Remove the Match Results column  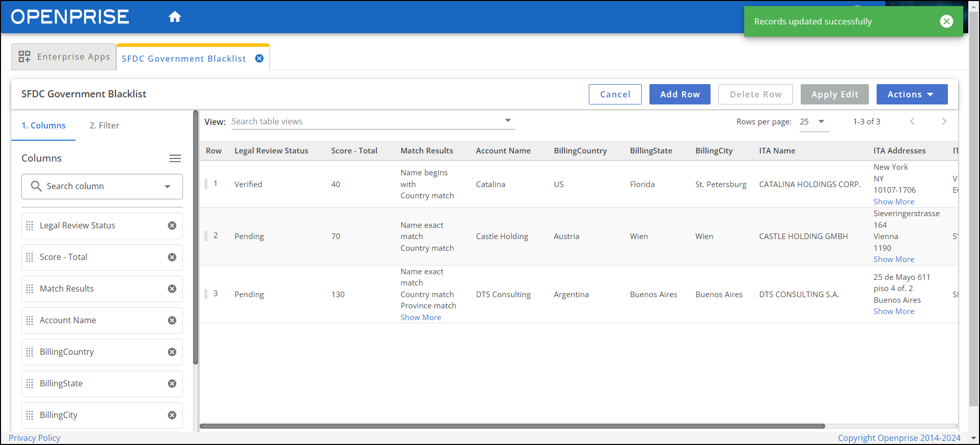coord(172,289)
